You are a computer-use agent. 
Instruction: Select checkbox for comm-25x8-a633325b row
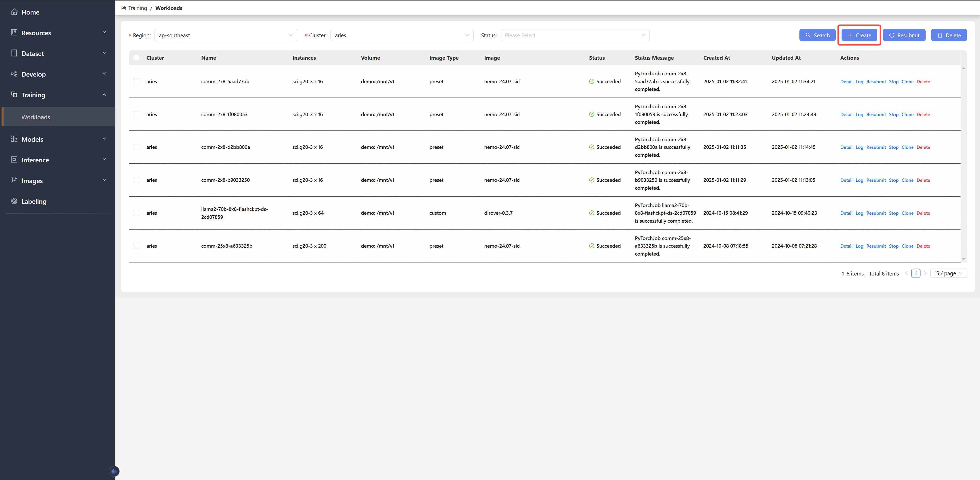click(x=136, y=246)
